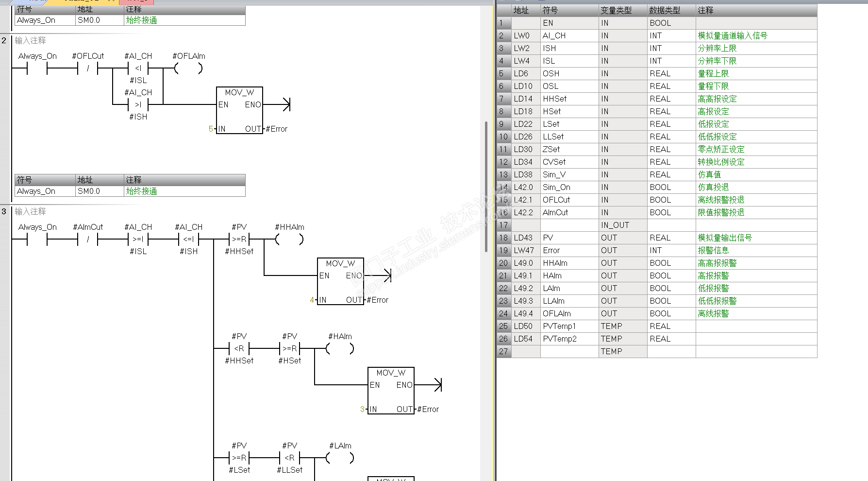Viewport: 868px width, 481px height.
Task: Select the AI_CH symbol cell in variable table
Action: (569, 35)
